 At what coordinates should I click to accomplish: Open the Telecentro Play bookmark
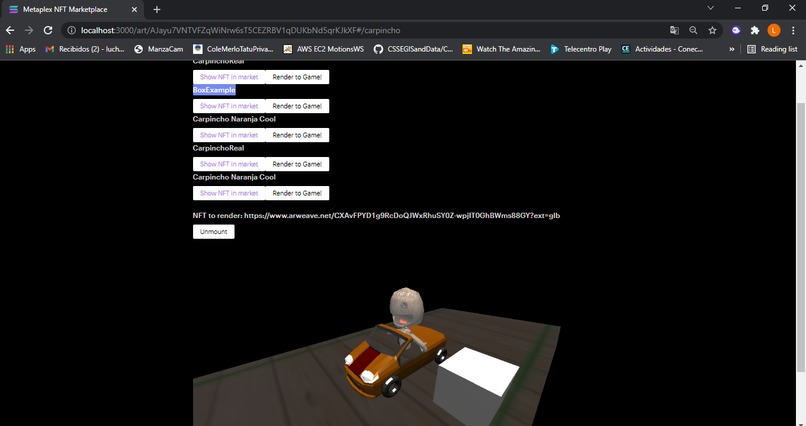pos(581,49)
